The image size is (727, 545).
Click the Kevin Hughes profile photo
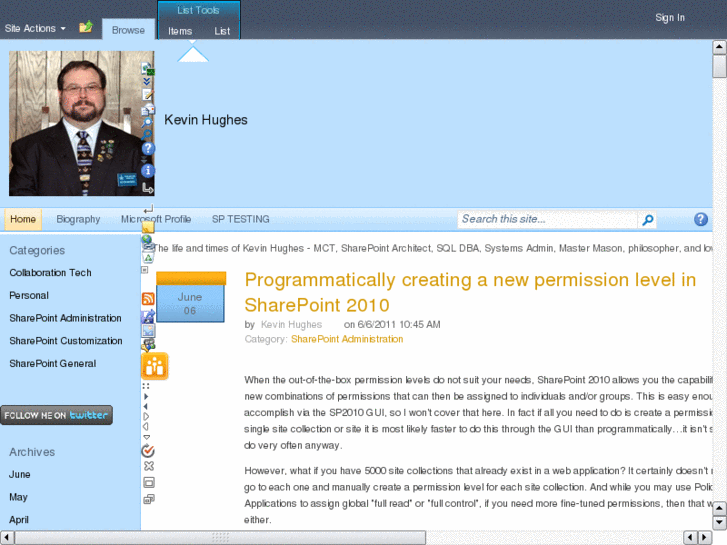[x=82, y=123]
